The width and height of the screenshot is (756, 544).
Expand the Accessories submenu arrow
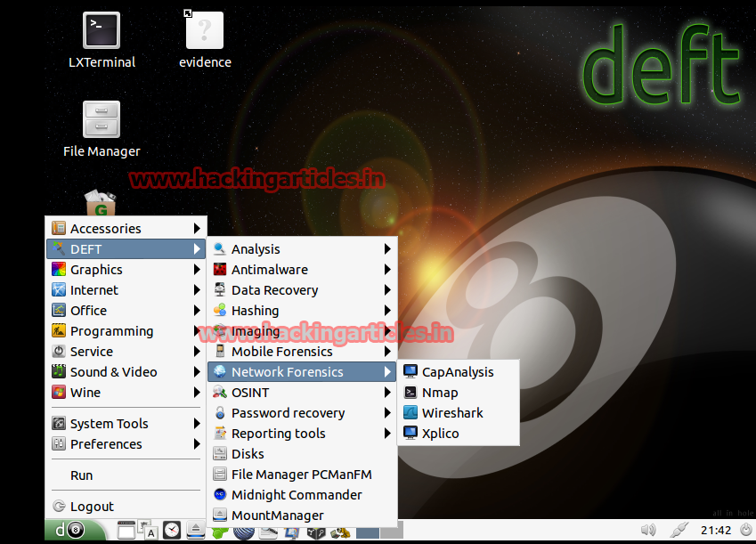pyautogui.click(x=197, y=229)
